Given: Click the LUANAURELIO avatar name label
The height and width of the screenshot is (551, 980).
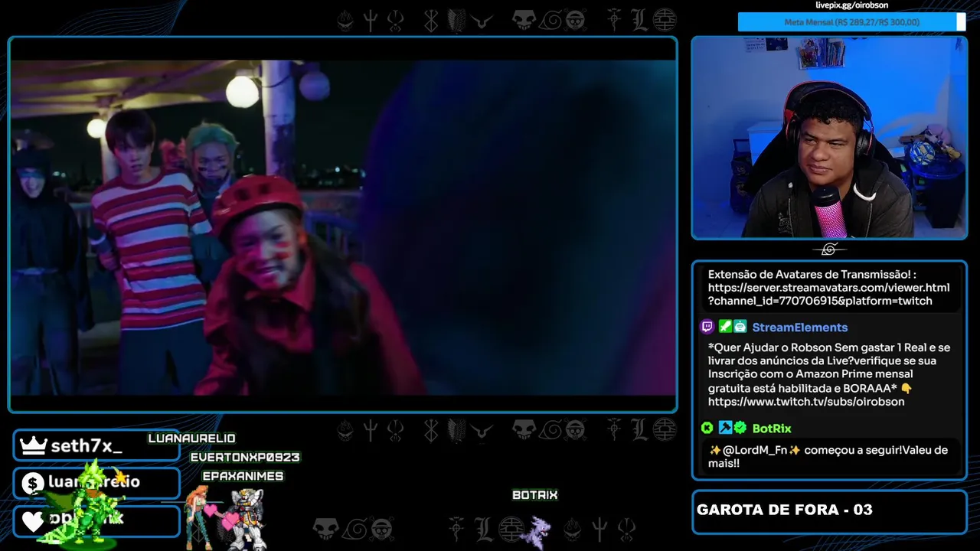Looking at the screenshot, I should [x=191, y=439].
